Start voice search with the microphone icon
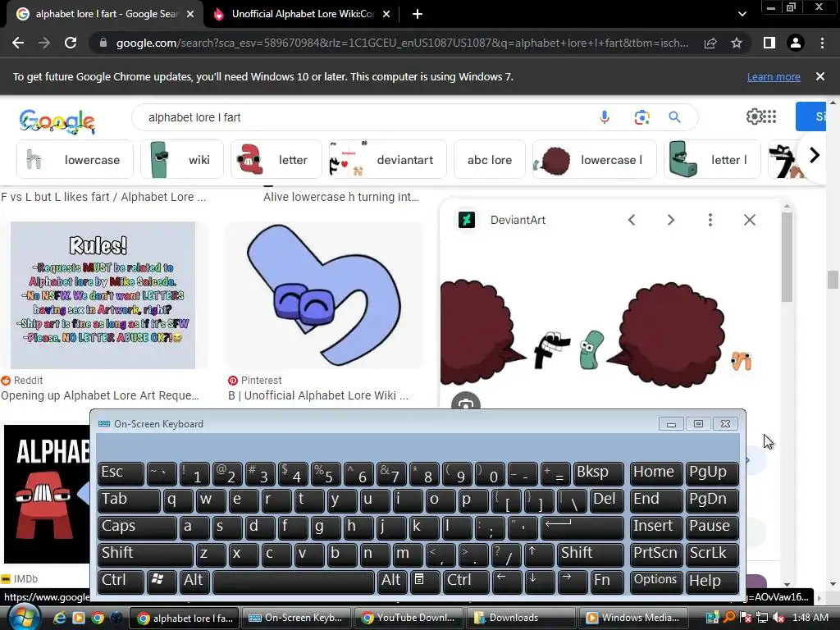840x630 pixels. (605, 117)
